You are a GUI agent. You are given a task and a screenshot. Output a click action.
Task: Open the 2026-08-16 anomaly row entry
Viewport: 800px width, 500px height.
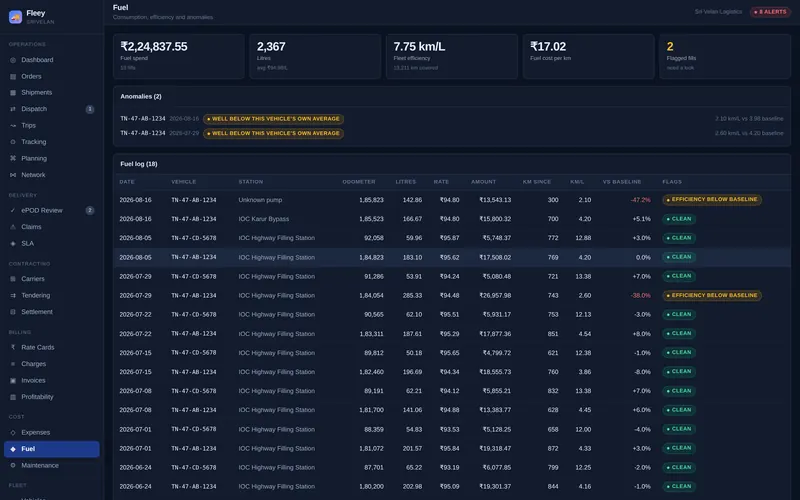coord(452,119)
